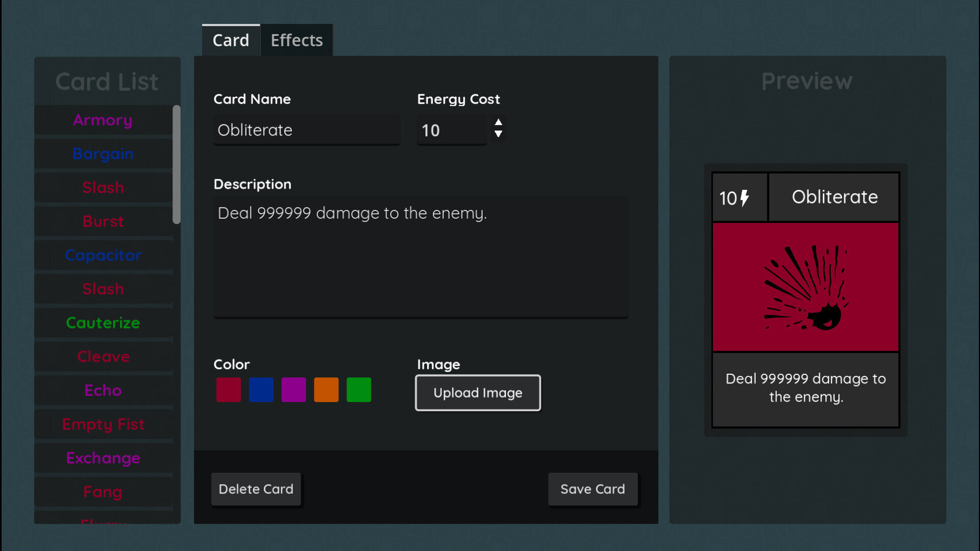Click the energy cost decrement arrow
The image size is (980, 551).
tap(498, 136)
